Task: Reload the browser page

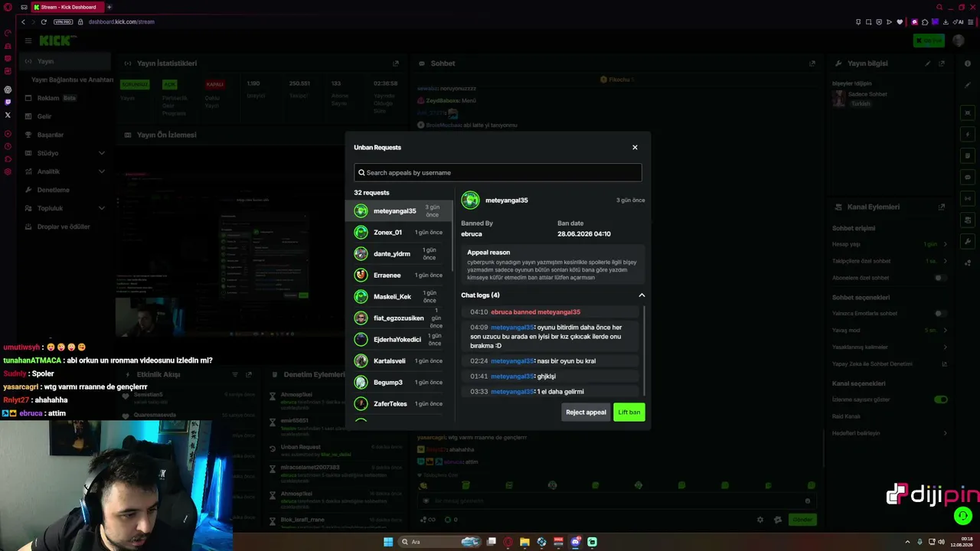Action: [44, 21]
